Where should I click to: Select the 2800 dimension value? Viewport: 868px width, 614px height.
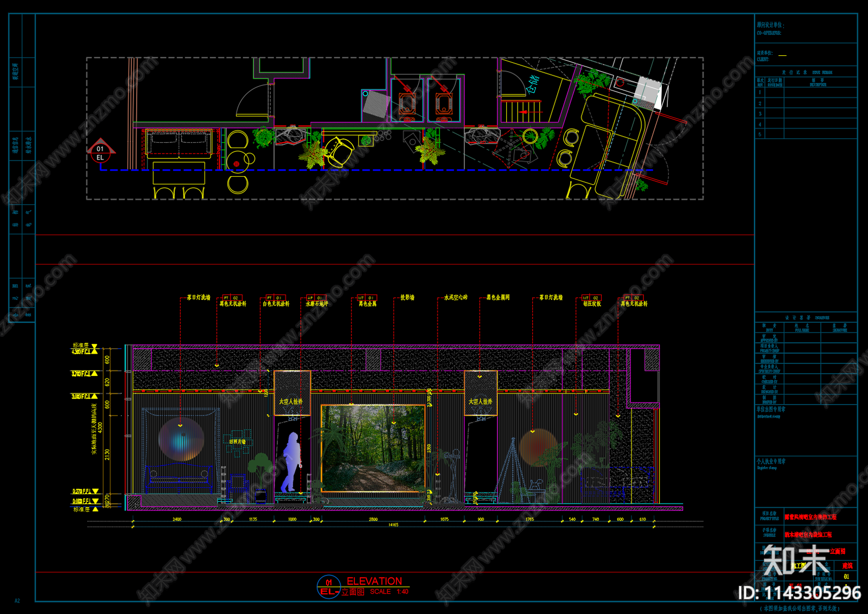coord(373,519)
